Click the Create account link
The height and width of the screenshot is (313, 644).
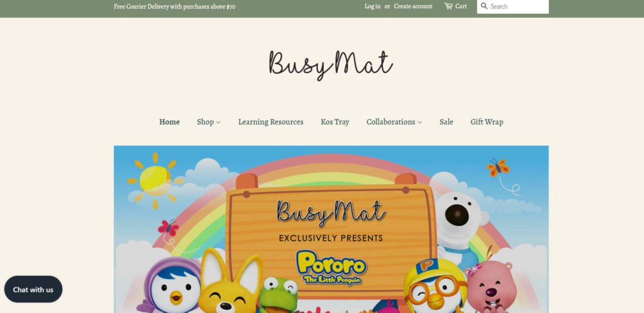point(413,6)
